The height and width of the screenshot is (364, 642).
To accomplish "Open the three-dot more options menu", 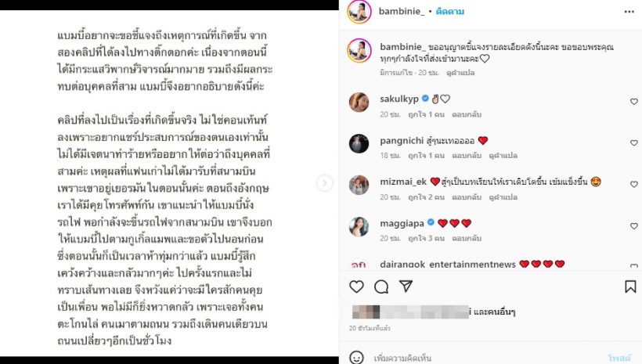I will 629,12.
